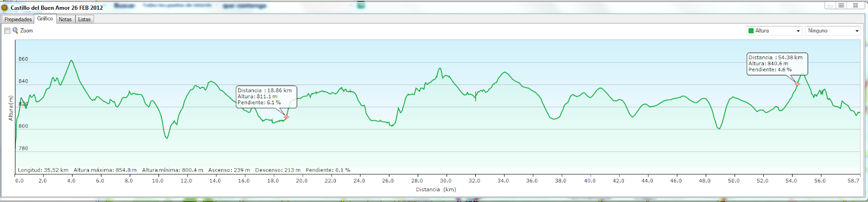Click the 58.7 distance axis value
The width and height of the screenshot is (868, 202).
853,181
